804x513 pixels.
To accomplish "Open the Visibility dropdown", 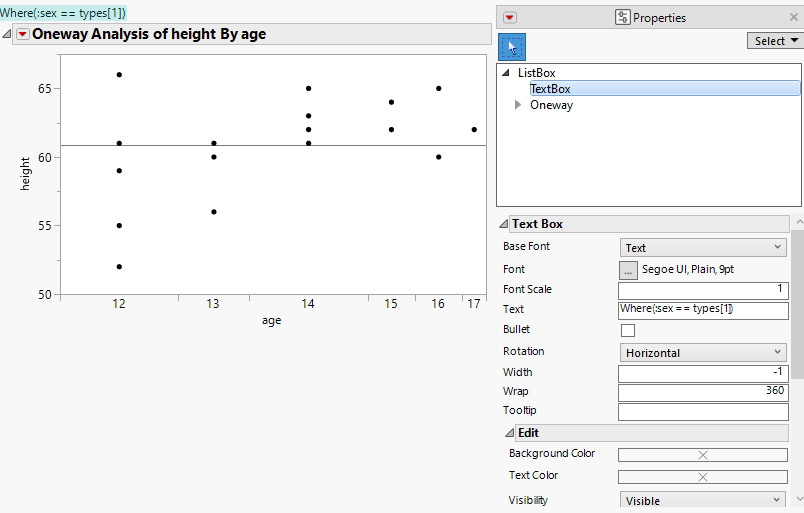I will pos(703,500).
